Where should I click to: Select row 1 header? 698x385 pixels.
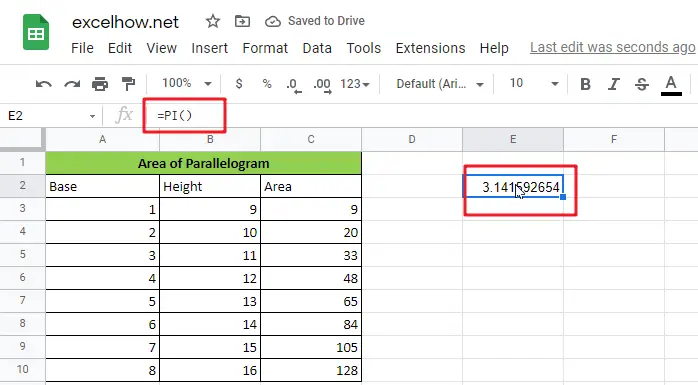[x=22, y=162]
